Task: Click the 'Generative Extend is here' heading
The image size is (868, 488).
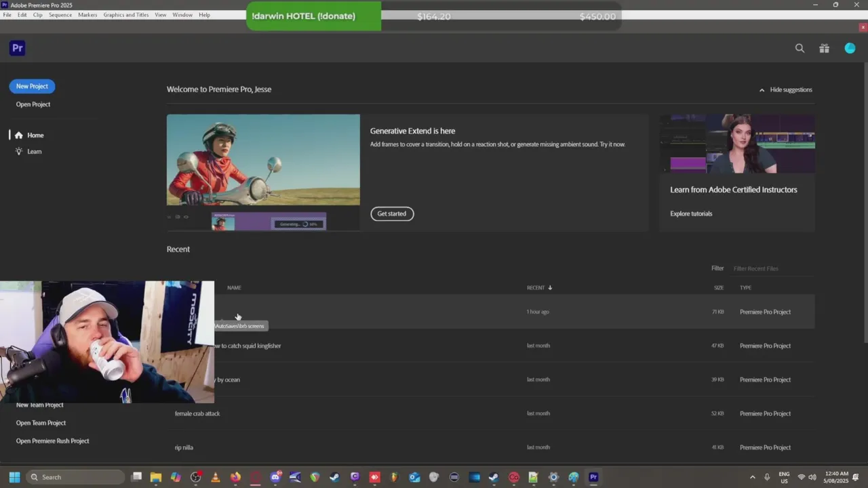Action: (412, 131)
